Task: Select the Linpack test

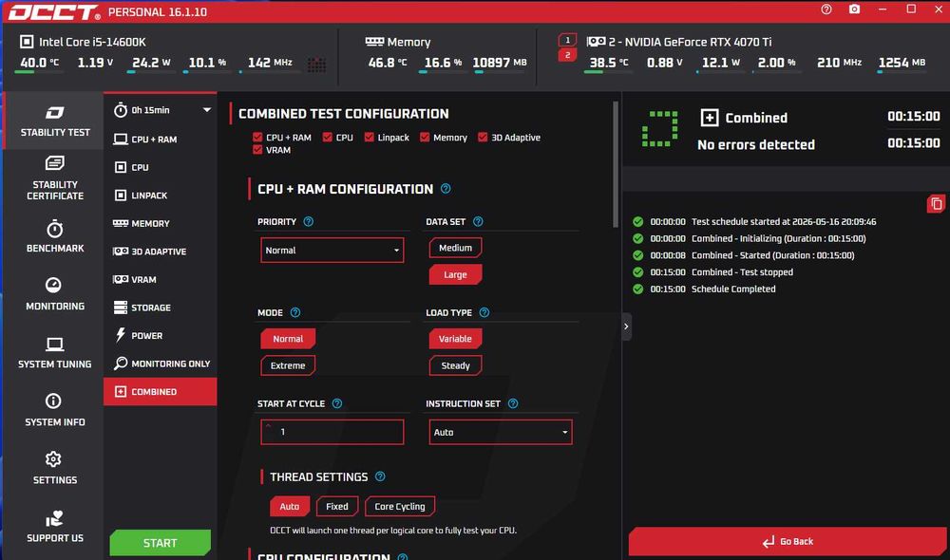Action: [x=160, y=195]
